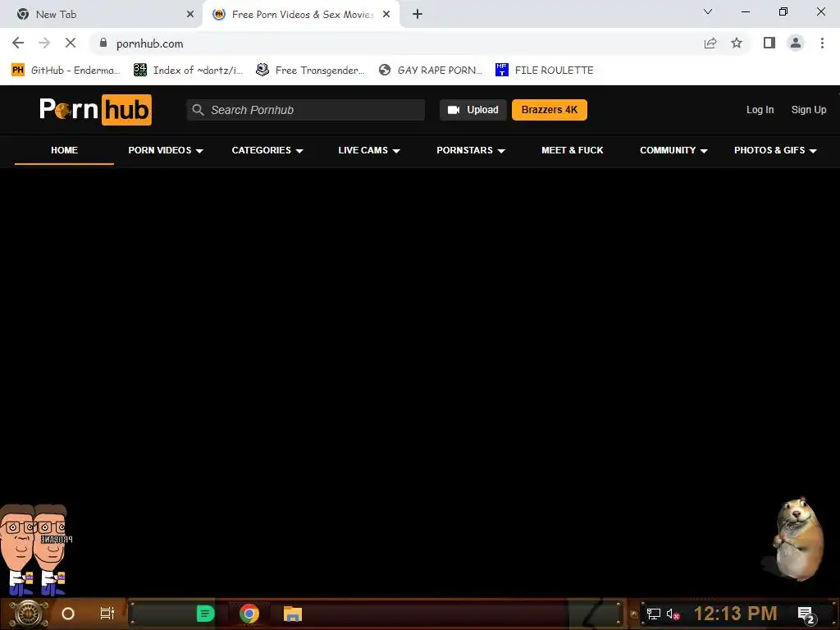The image size is (840, 630).
Task: Open File Explorer from the taskbar
Action: pos(293,614)
